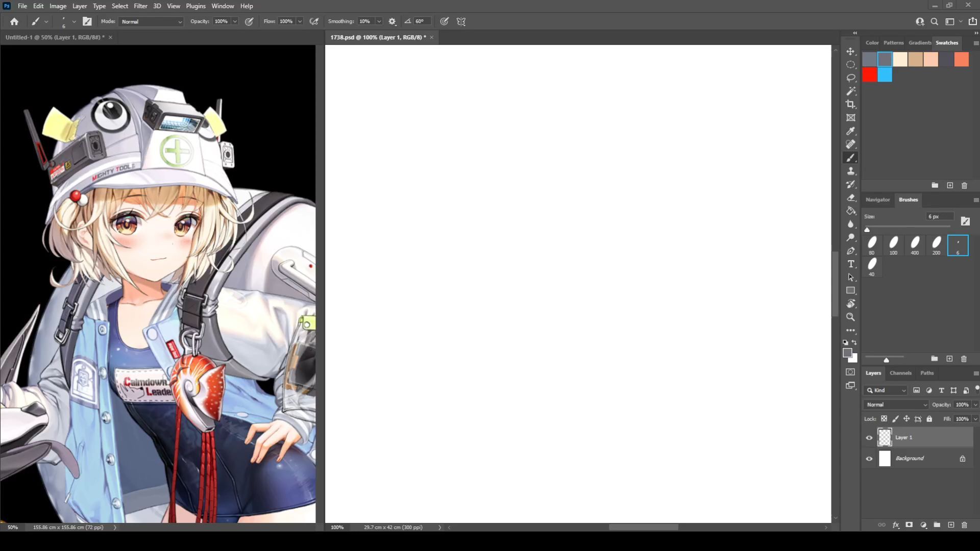
Task: Add a layer style fx
Action: click(896, 524)
